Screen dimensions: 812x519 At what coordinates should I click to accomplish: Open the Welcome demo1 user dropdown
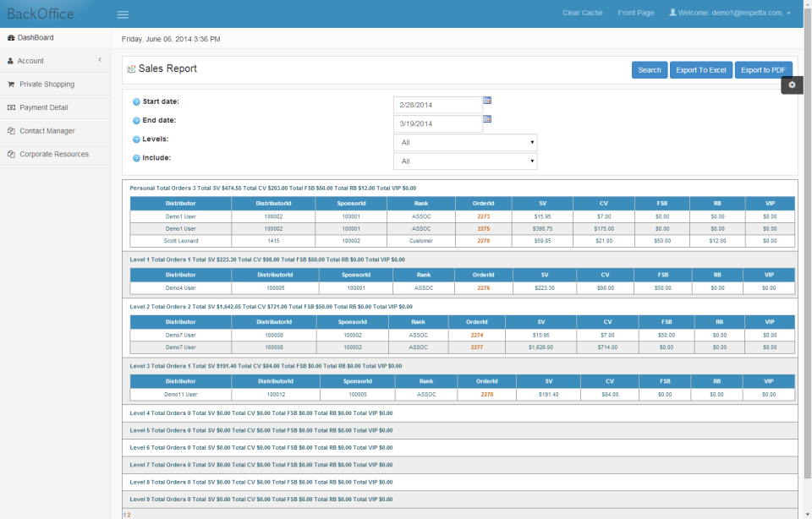click(x=730, y=13)
